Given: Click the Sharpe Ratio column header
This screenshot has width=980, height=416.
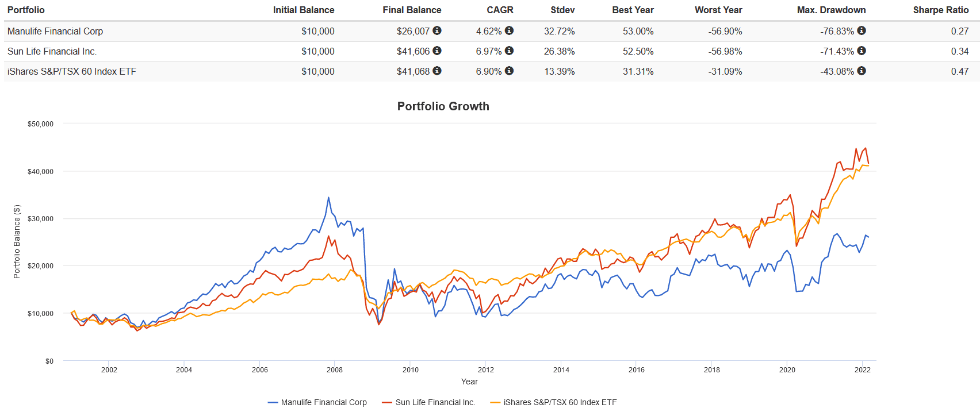Looking at the screenshot, I should pos(940,10).
